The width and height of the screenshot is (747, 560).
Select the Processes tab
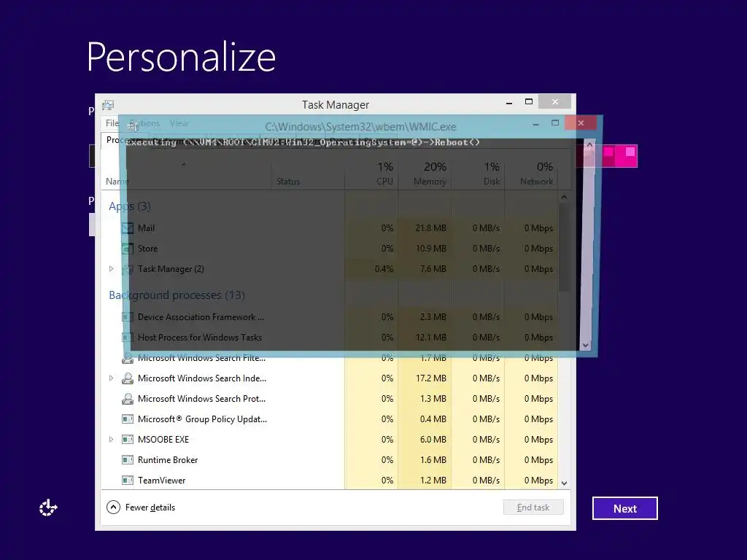tap(125, 140)
